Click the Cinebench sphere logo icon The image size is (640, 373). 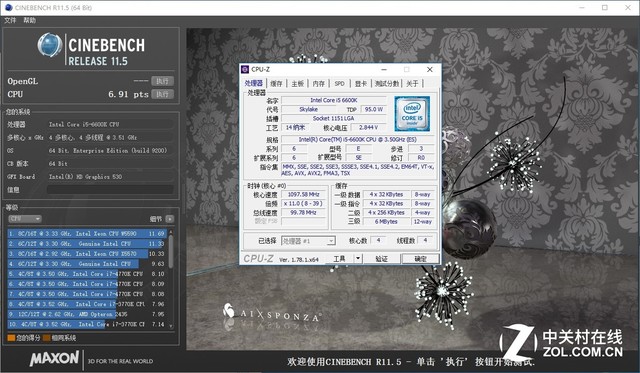point(50,45)
